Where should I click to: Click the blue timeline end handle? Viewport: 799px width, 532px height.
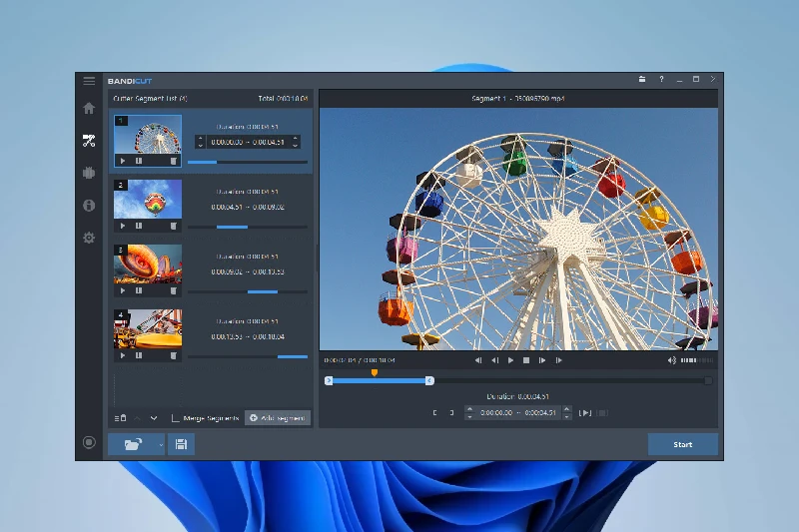429,381
